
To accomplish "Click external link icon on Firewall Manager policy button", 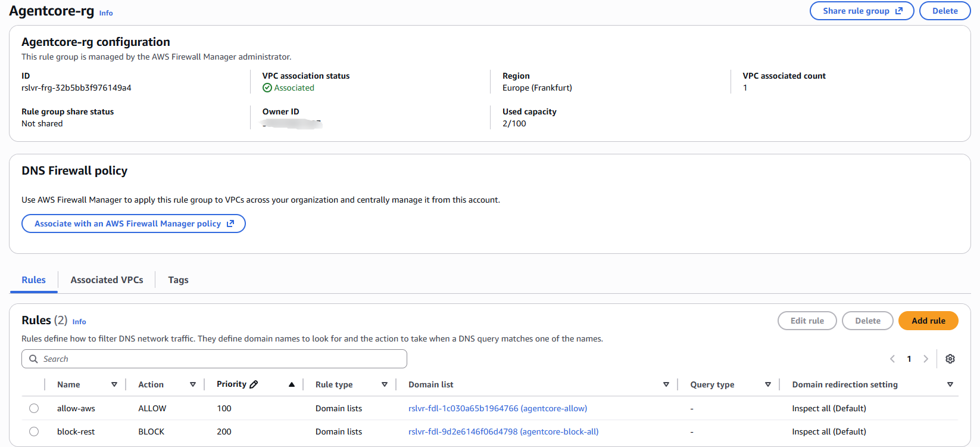I will click(230, 223).
